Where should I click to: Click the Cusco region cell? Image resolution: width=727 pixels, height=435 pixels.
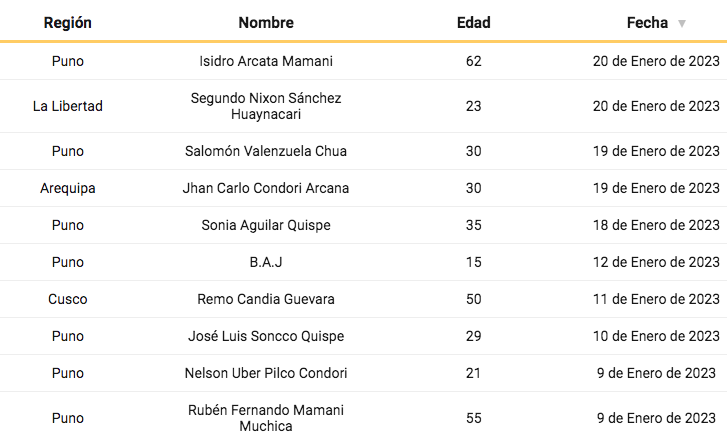click(68, 299)
